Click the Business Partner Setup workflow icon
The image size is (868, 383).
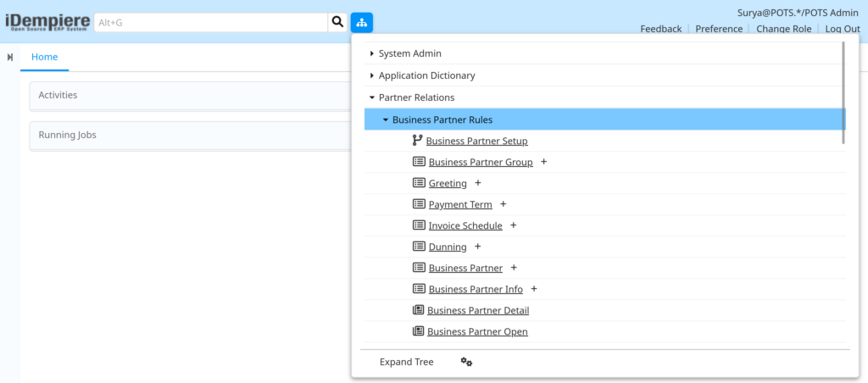(417, 141)
